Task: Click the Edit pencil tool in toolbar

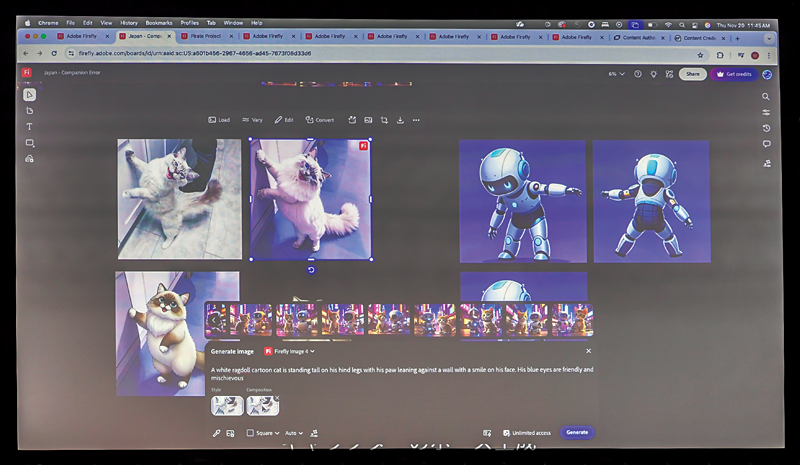Action: (284, 120)
